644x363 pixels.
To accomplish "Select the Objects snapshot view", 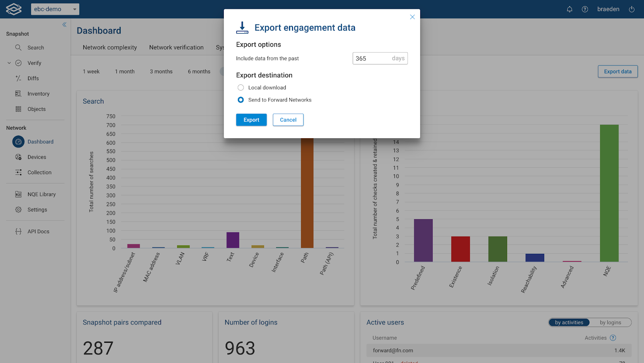I will point(36,109).
